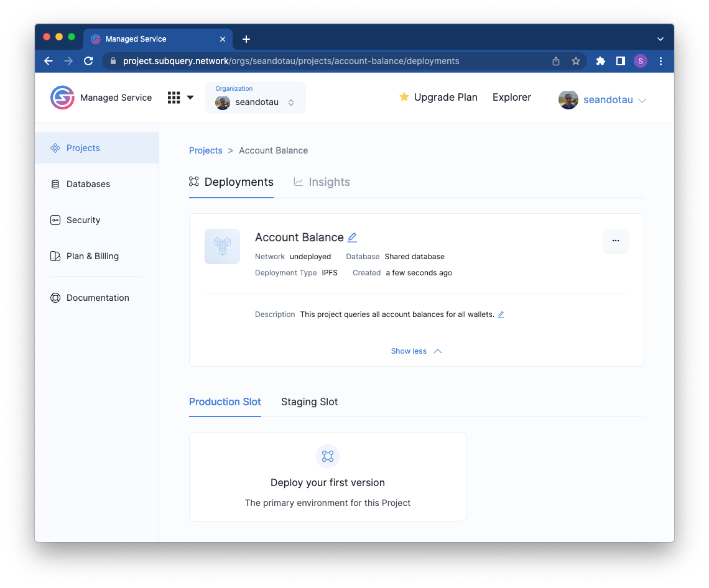Open the apps grid menu icon

point(174,98)
